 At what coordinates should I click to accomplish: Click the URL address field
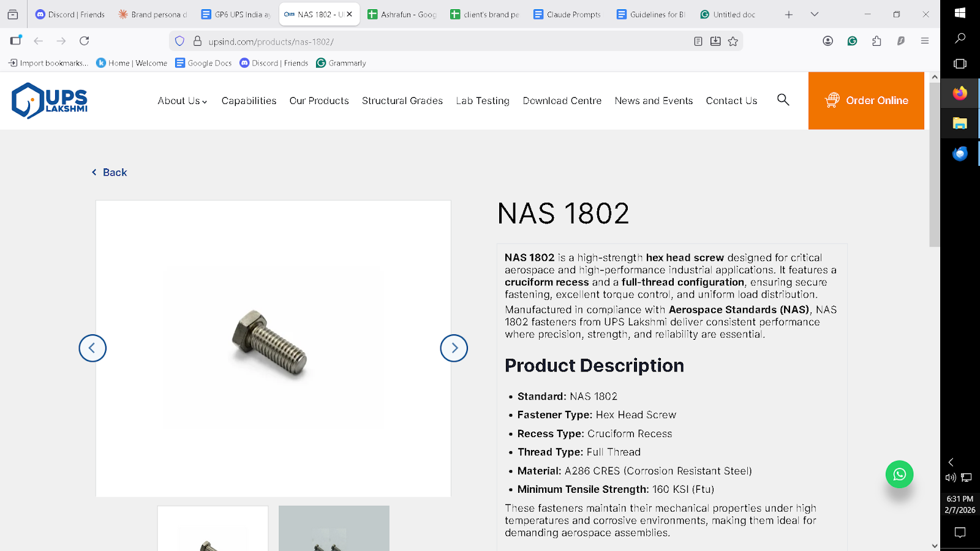[x=429, y=42]
